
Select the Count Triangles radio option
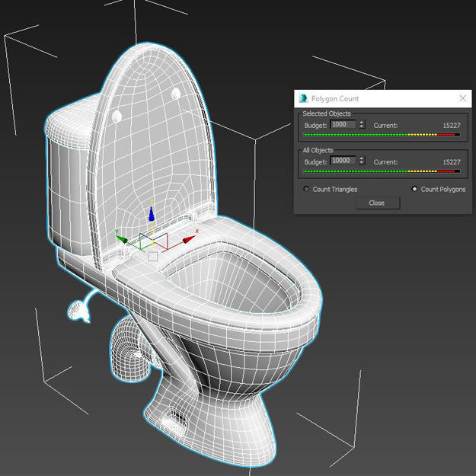click(331, 189)
